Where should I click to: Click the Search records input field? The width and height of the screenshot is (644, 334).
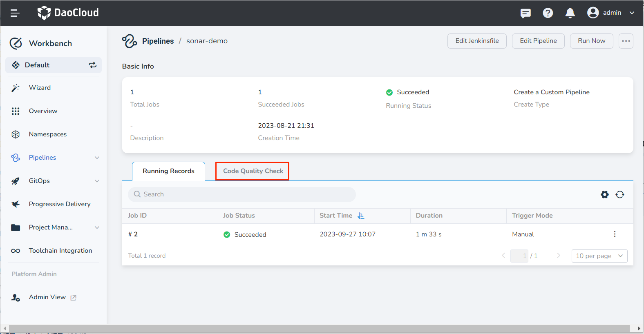[242, 194]
